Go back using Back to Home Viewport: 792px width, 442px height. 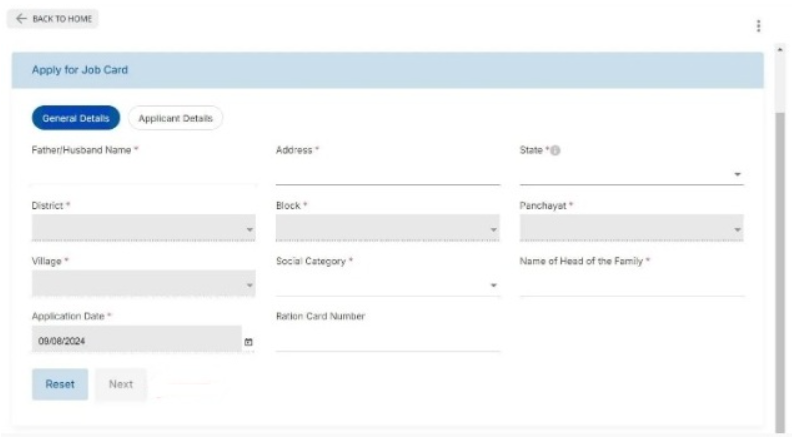[x=55, y=19]
